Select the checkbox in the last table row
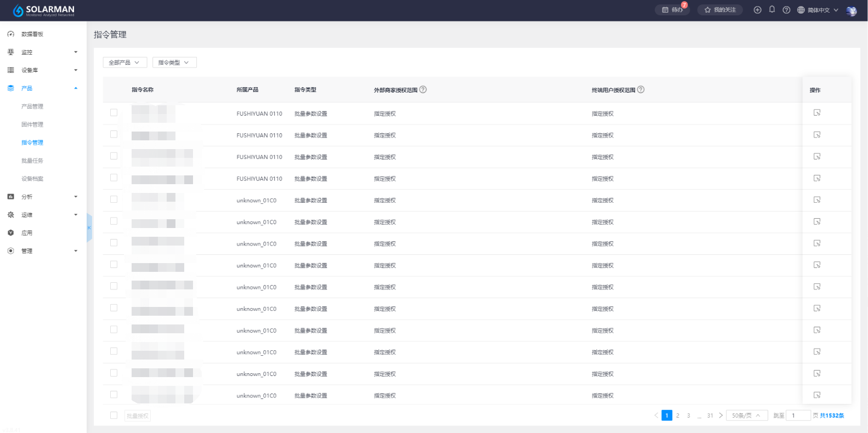Image resolution: width=868 pixels, height=433 pixels. pyautogui.click(x=114, y=395)
